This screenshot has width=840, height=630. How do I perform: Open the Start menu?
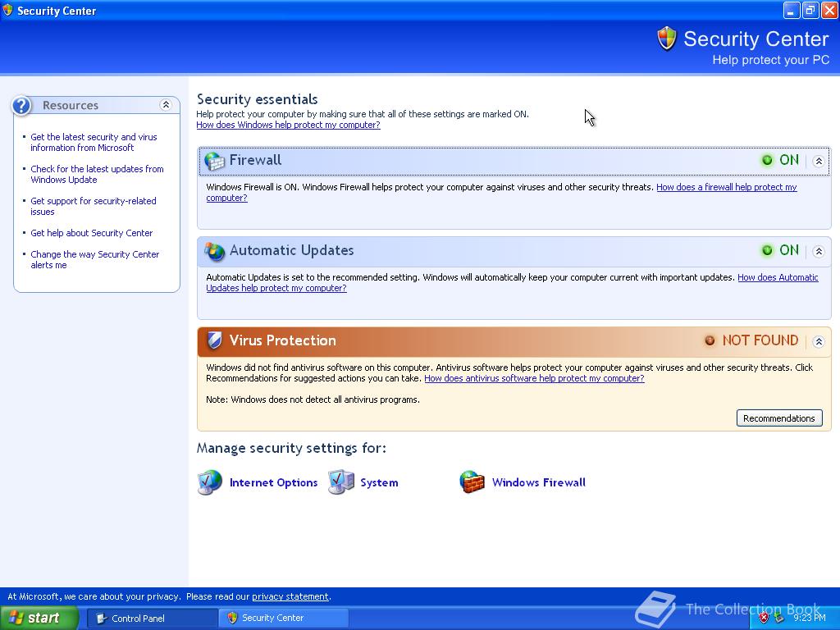click(x=39, y=618)
